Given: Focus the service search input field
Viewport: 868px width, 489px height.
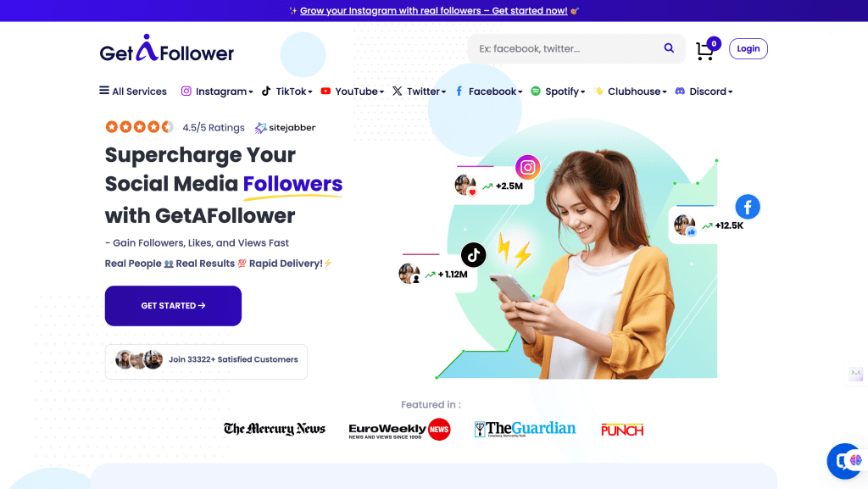Looking at the screenshot, I should click(567, 48).
